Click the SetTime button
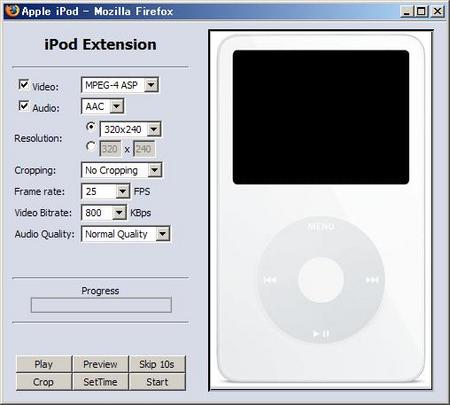Screen dimensions: 450x405 [x=100, y=382]
